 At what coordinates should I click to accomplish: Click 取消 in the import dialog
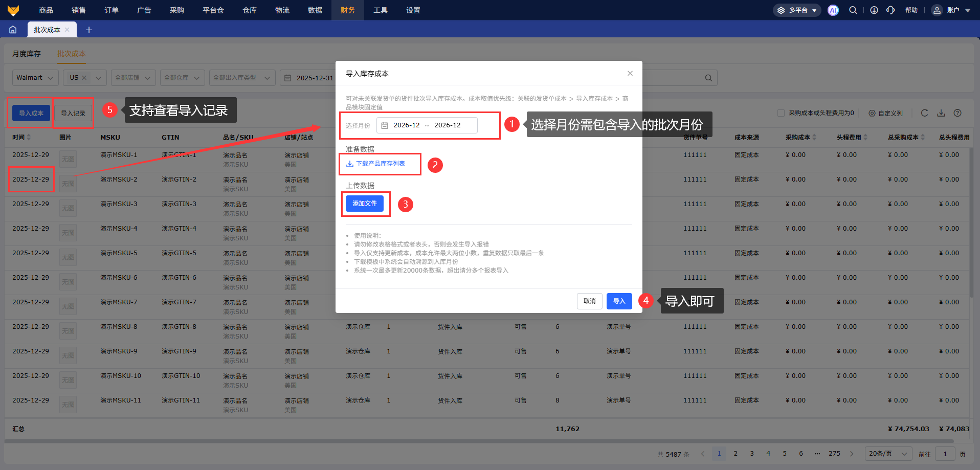[590, 301]
